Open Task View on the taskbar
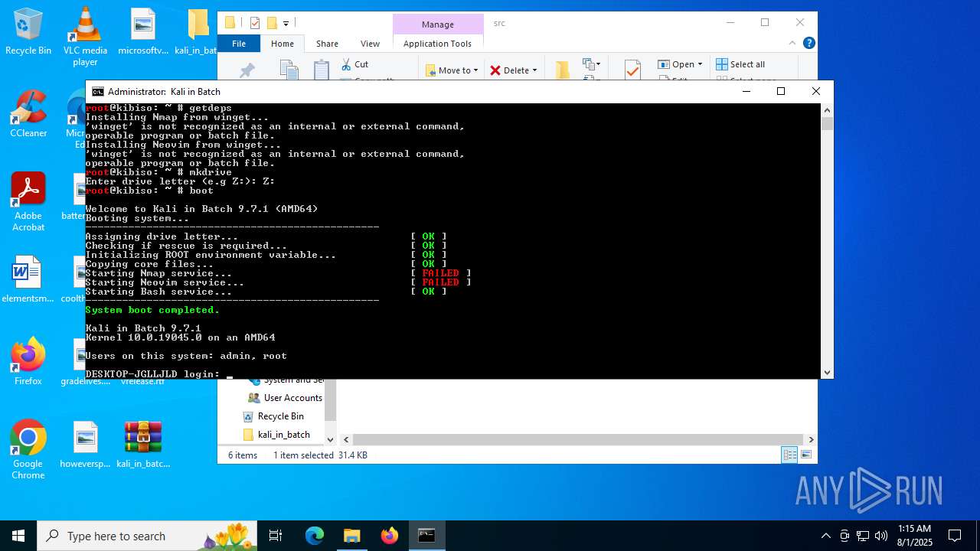 point(276,536)
